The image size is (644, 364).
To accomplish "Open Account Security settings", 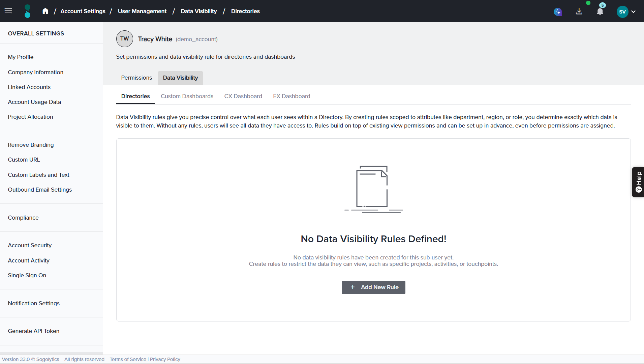I will [30, 246].
